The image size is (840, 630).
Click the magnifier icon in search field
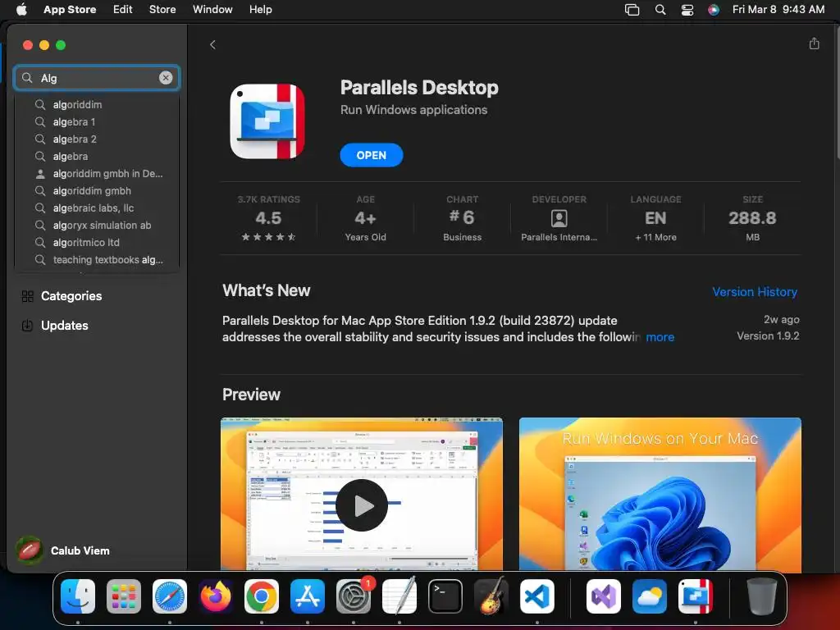(x=27, y=78)
